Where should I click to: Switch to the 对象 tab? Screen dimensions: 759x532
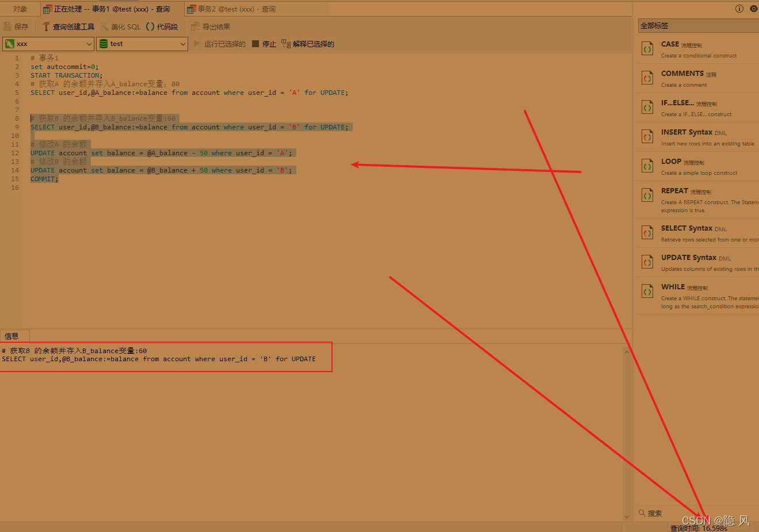tap(20, 9)
